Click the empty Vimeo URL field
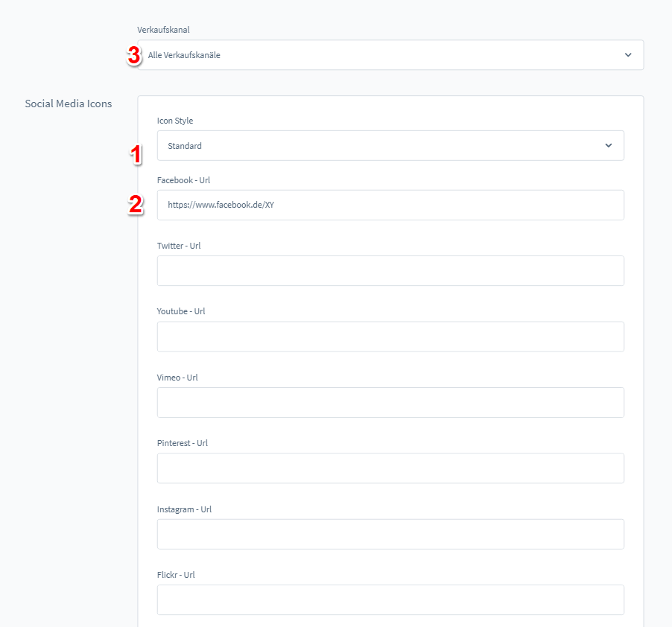Screen dimensions: 672x627 coord(390,402)
